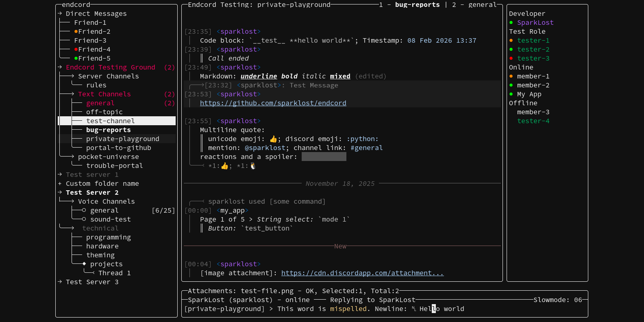Screen dimensions: 644x322
Task: Click the red status dot beside tester-3
Action: [x=511, y=59]
